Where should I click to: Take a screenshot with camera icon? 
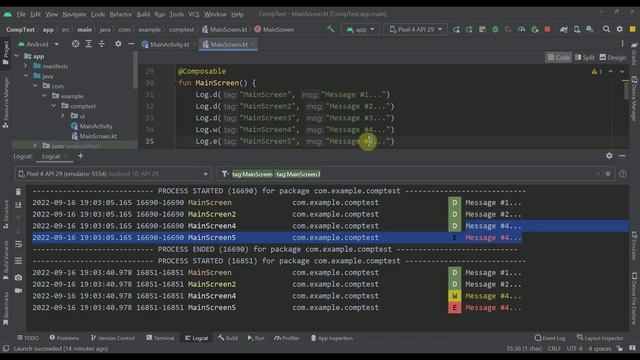[18, 278]
